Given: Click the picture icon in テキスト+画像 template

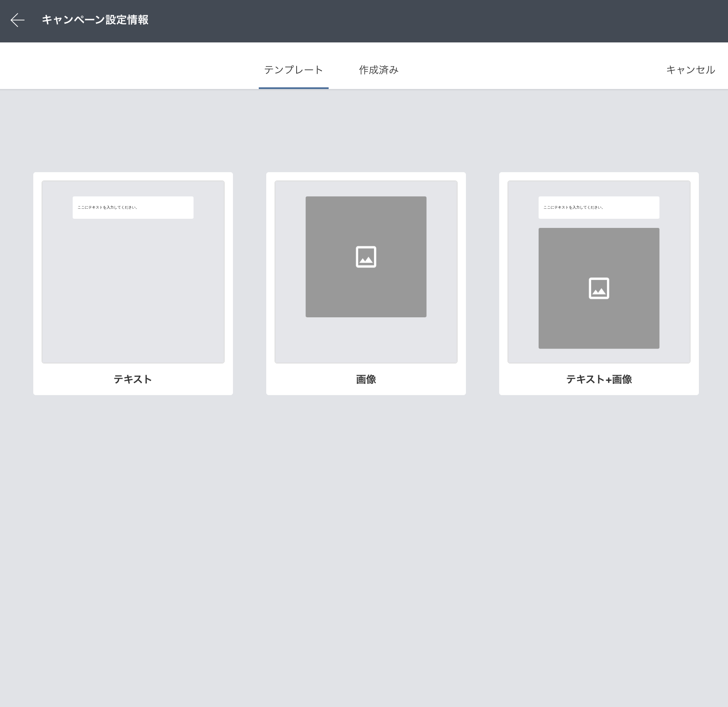Looking at the screenshot, I should pyautogui.click(x=599, y=288).
